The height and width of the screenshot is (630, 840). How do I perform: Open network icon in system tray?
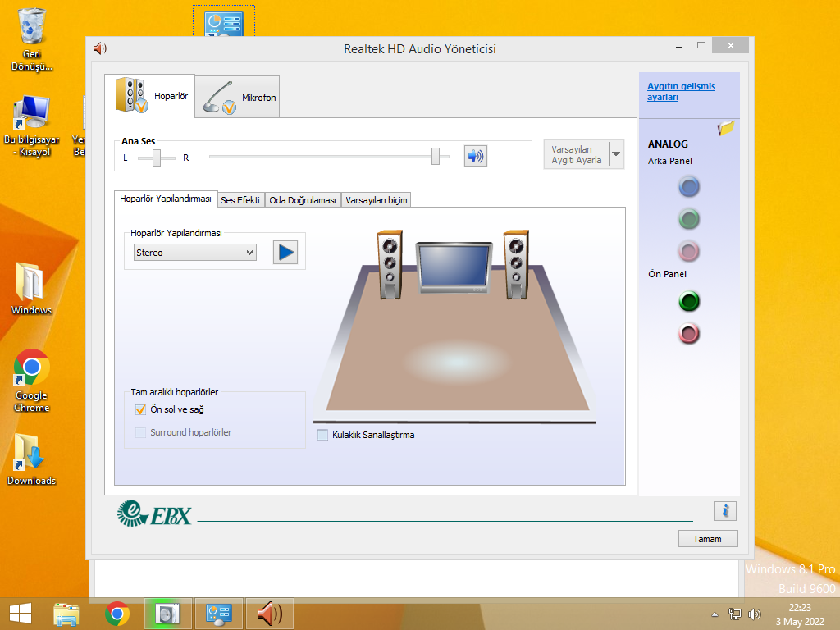coord(734,614)
